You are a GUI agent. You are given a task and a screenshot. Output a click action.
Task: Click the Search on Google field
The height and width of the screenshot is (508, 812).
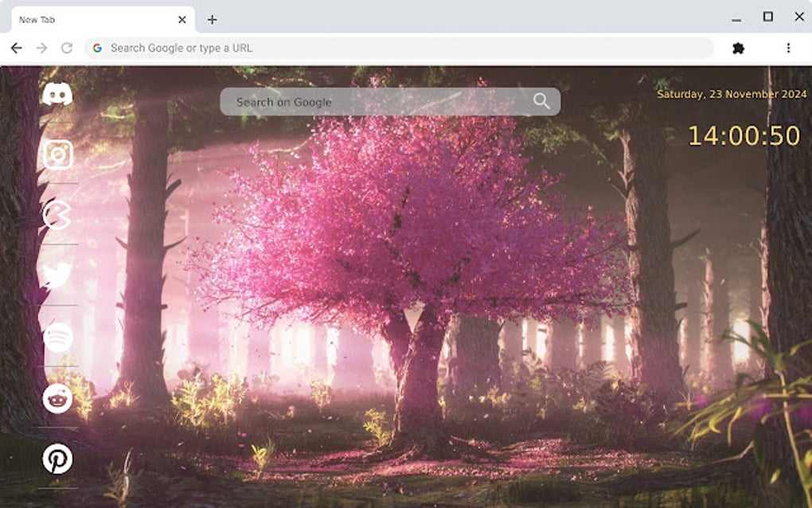(358, 101)
